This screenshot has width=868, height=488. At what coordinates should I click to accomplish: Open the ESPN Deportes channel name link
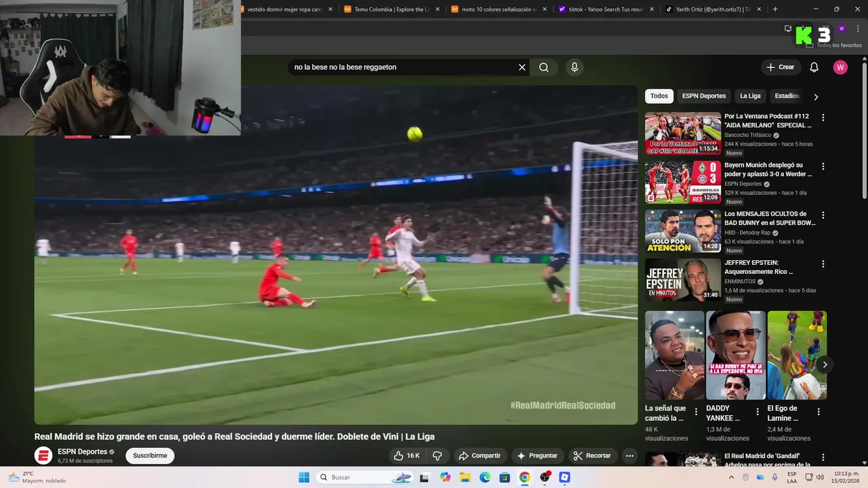click(x=82, y=451)
